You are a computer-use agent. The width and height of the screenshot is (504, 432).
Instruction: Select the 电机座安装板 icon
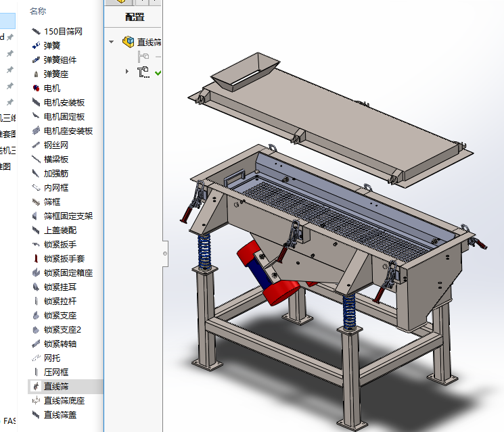pos(36,130)
